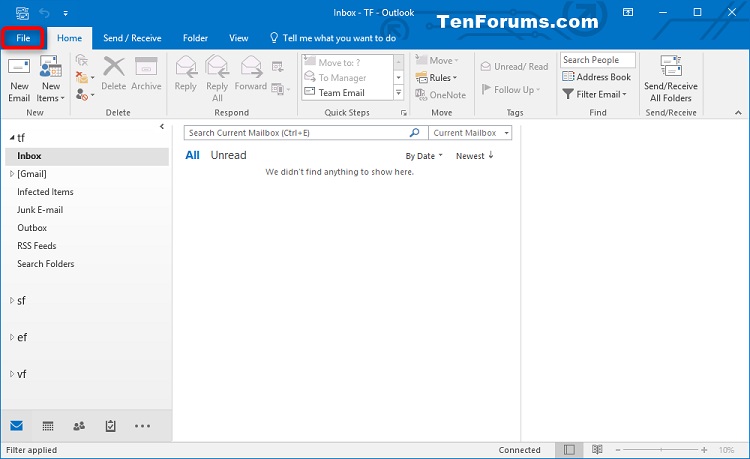Open the Junk options dropdown

[85, 95]
